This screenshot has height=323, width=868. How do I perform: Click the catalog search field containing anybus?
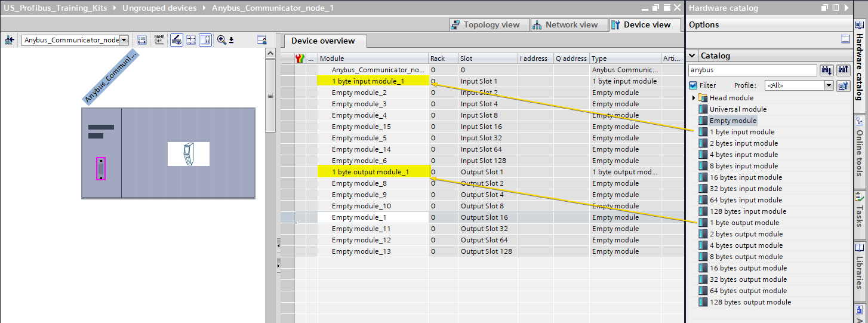point(752,70)
